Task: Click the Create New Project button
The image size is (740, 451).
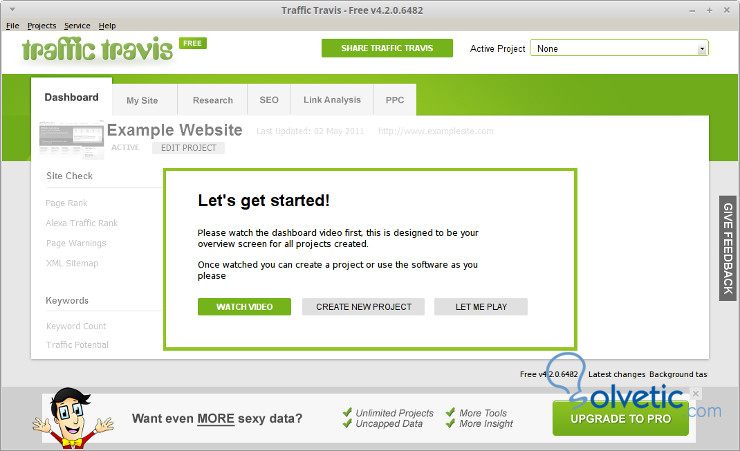Action: point(363,307)
